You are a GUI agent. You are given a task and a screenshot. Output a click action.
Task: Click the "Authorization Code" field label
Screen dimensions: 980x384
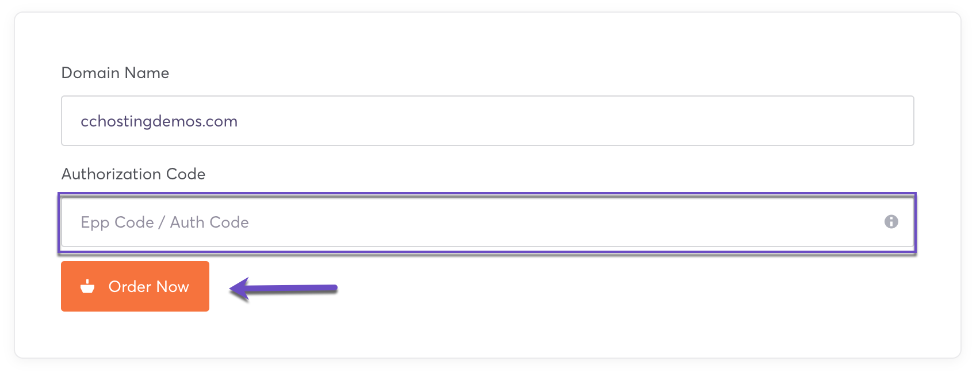pyautogui.click(x=133, y=174)
